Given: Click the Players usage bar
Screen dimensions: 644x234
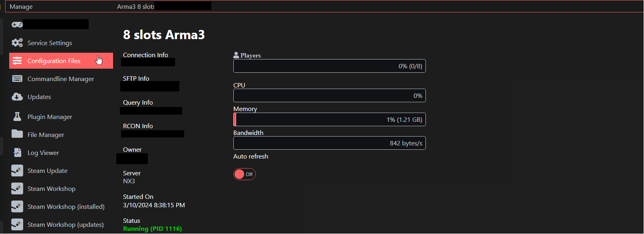Looking at the screenshot, I should [329, 66].
